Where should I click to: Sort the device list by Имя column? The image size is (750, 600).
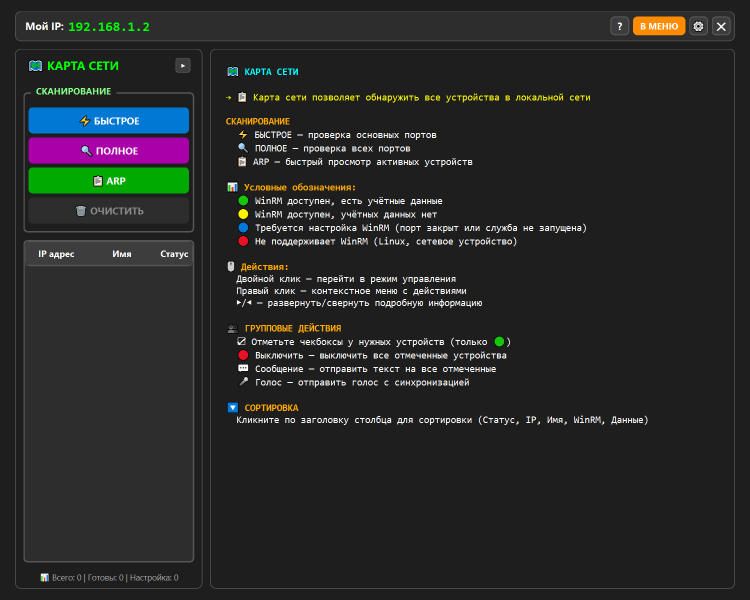122,254
